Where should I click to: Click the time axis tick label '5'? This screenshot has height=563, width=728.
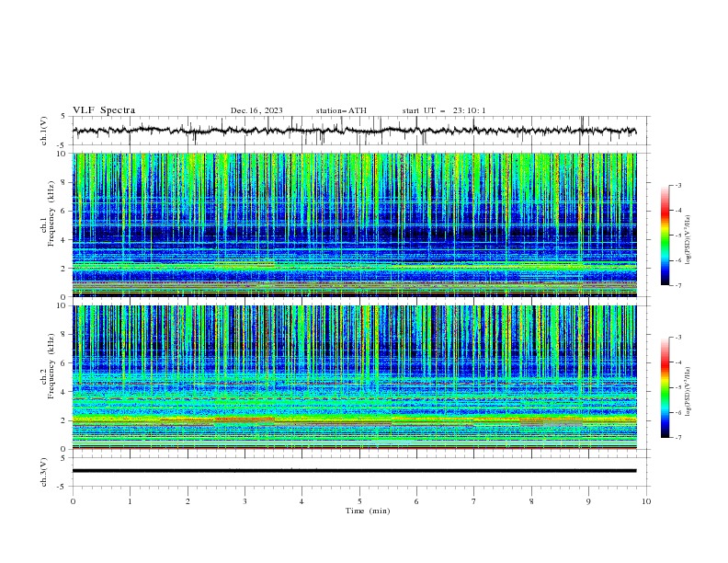(x=359, y=501)
